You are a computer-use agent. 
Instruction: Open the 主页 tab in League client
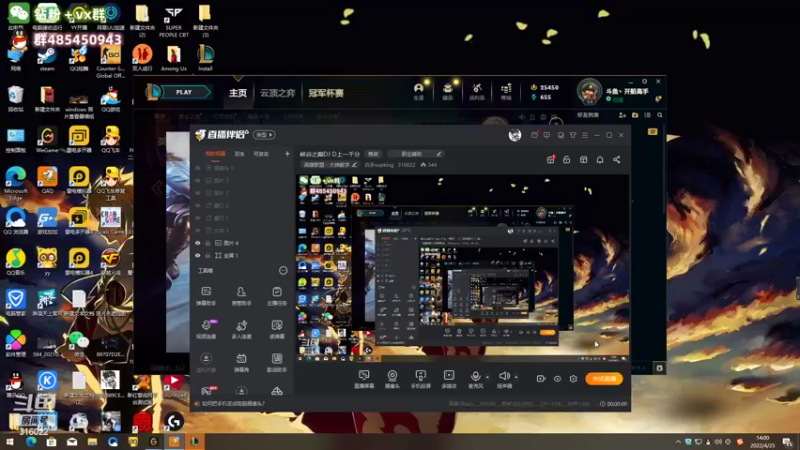click(238, 93)
